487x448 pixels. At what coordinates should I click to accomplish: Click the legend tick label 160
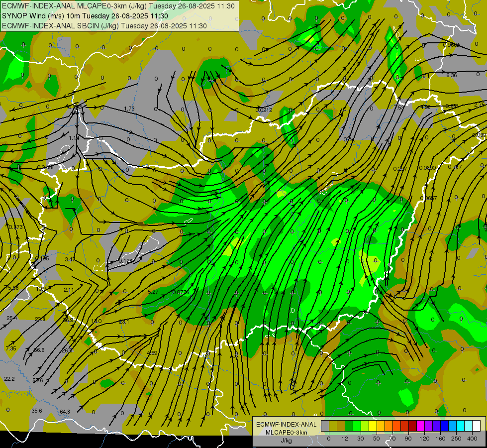click(x=440, y=439)
